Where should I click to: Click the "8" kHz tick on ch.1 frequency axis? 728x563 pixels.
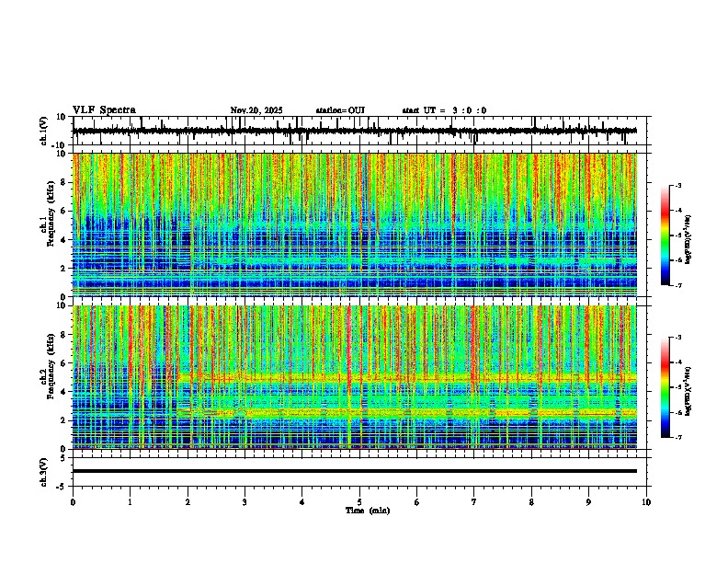pos(64,182)
